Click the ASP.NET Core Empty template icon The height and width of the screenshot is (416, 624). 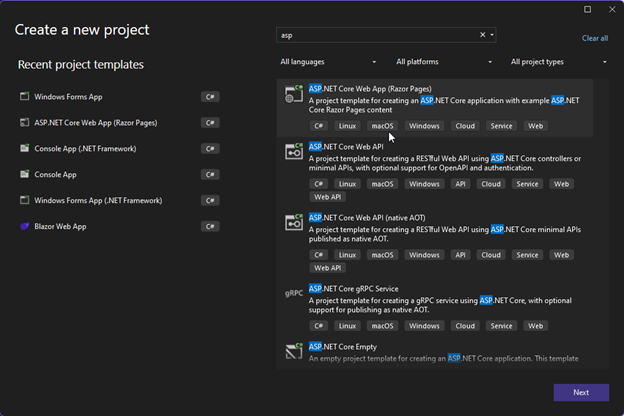pos(294,351)
